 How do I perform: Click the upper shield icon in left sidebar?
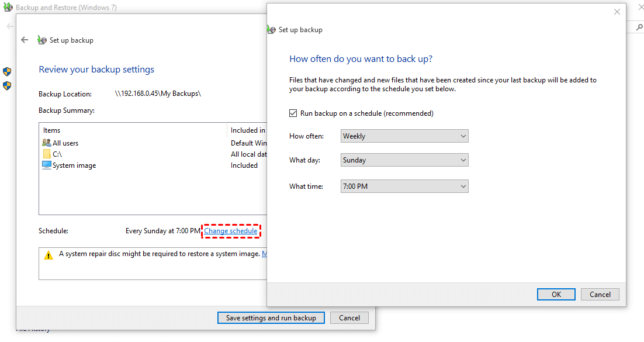click(x=7, y=71)
